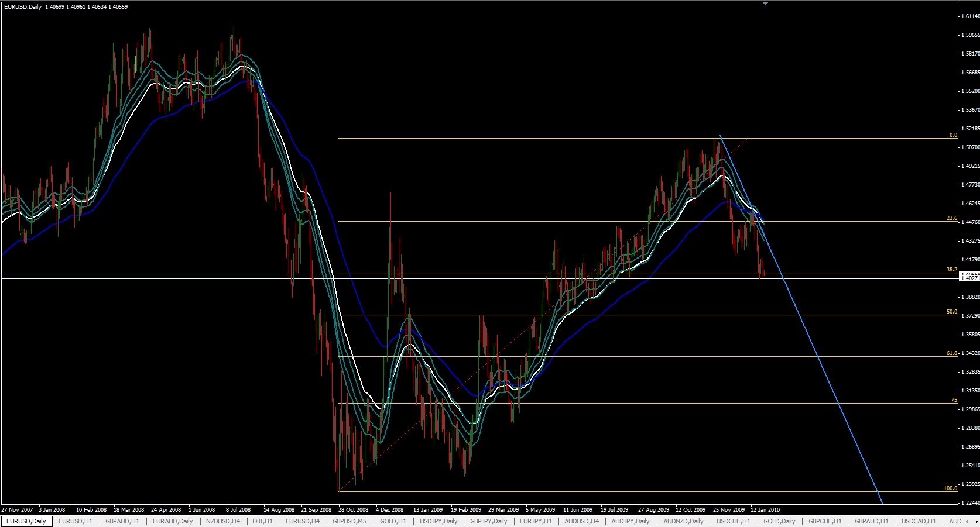Viewport: 980px width, 527px height.
Task: Click the 19 Feb 2009 date label
Action: pos(465,509)
